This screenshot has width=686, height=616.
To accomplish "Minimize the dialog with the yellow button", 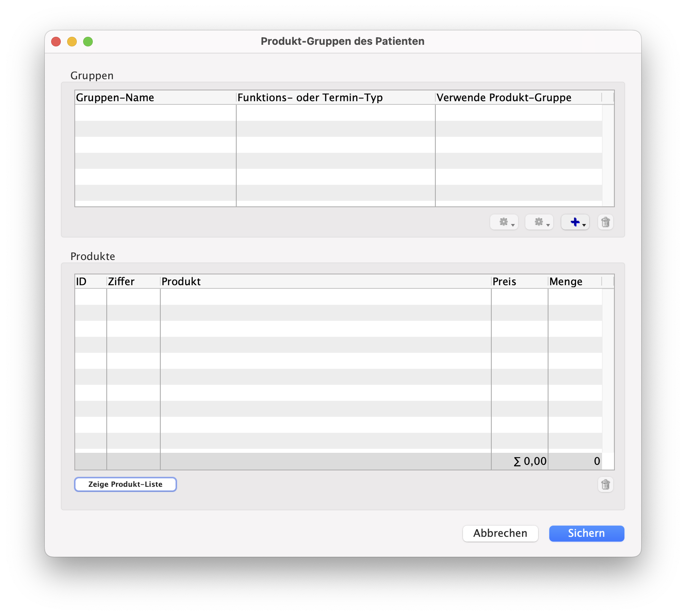I will tap(72, 42).
